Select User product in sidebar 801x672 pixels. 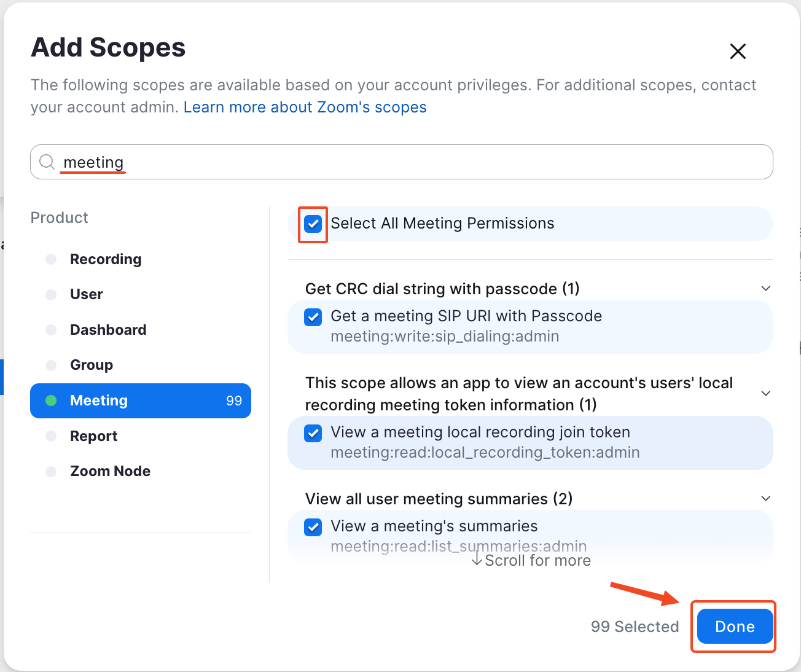point(141,294)
